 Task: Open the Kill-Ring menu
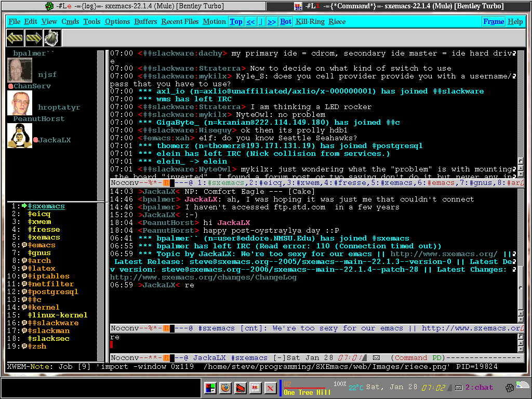coord(310,22)
